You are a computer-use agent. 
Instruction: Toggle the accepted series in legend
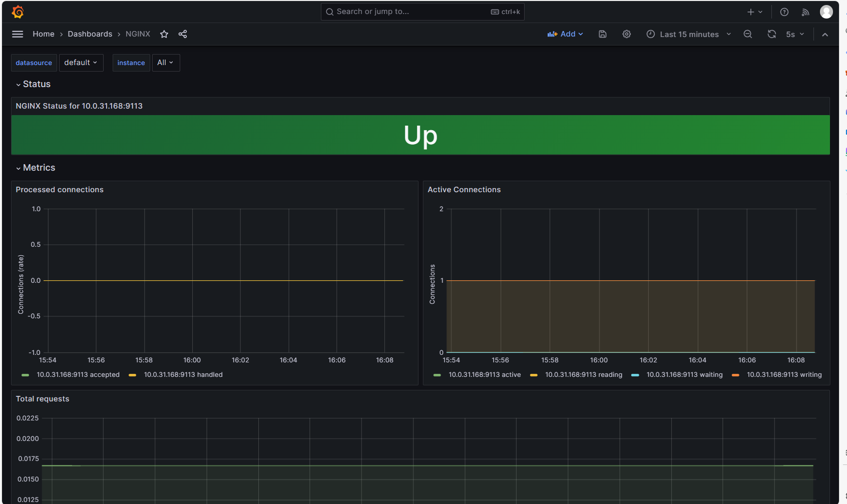(78, 375)
